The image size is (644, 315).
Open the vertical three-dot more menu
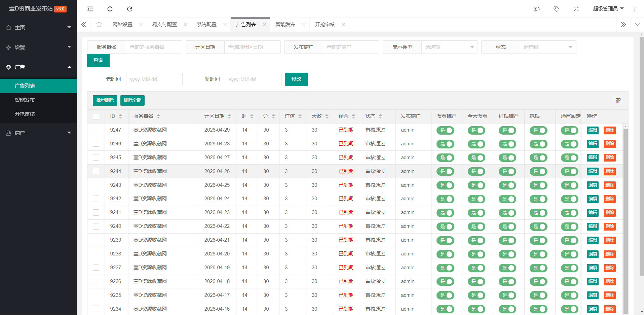pyautogui.click(x=635, y=9)
